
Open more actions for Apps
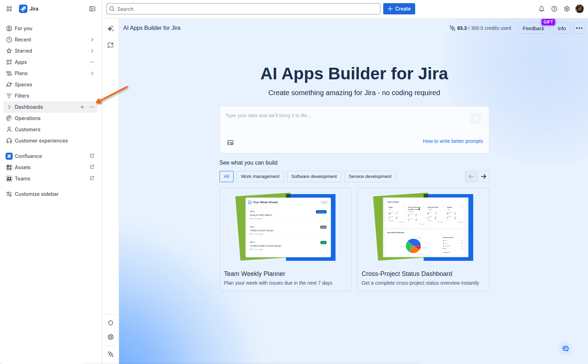pos(92,62)
